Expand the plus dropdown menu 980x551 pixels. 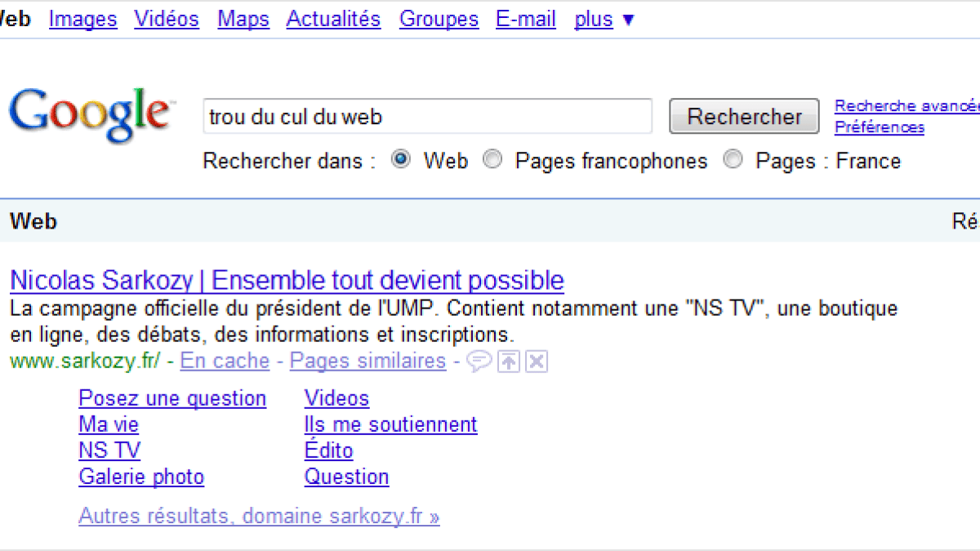point(604,19)
